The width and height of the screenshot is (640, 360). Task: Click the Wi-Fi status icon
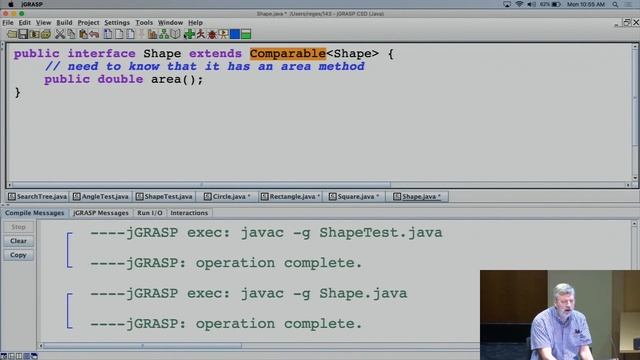tap(519, 4)
